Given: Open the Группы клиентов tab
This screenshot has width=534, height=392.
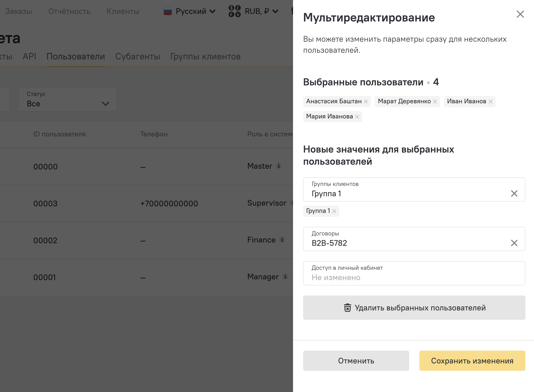Looking at the screenshot, I should click(205, 57).
